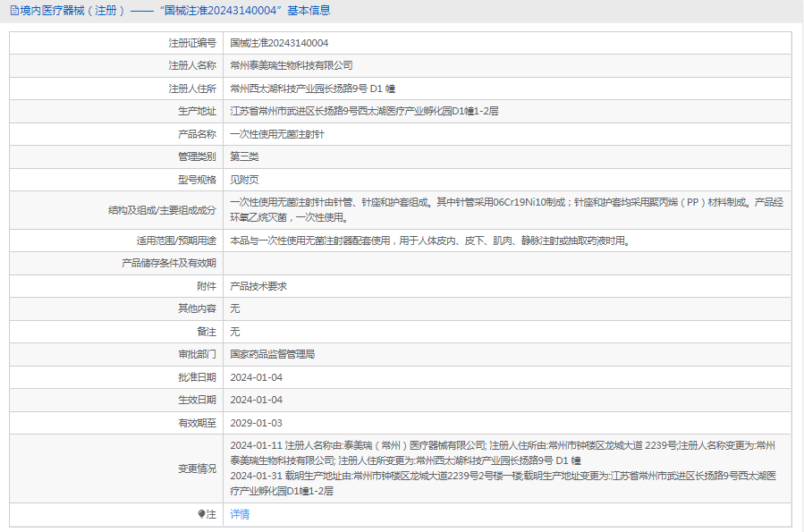Click change record dated 2024-01-31
The height and width of the screenshot is (532, 804).
(503, 484)
